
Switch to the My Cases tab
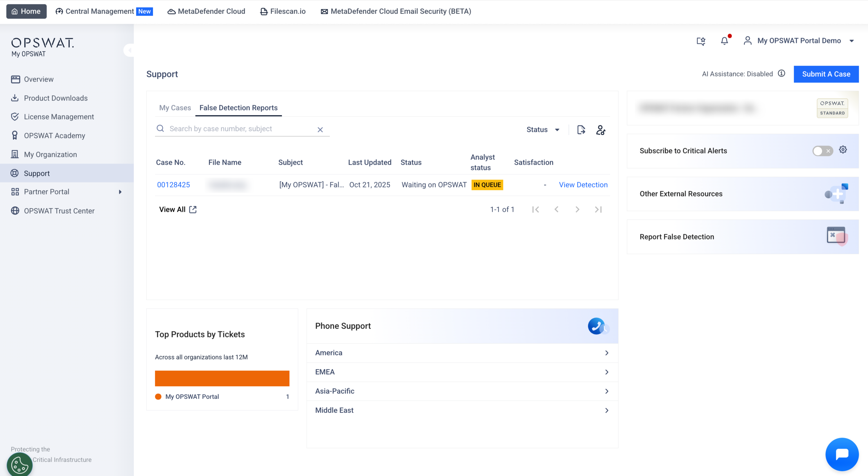coord(175,108)
